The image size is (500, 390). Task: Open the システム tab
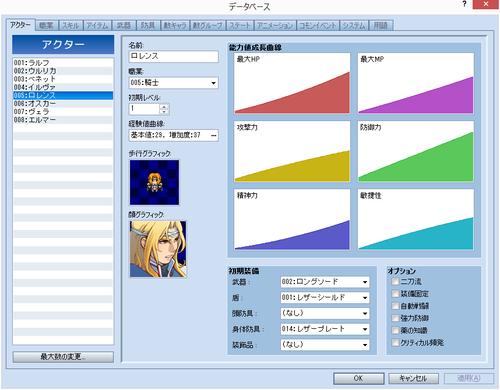(354, 26)
